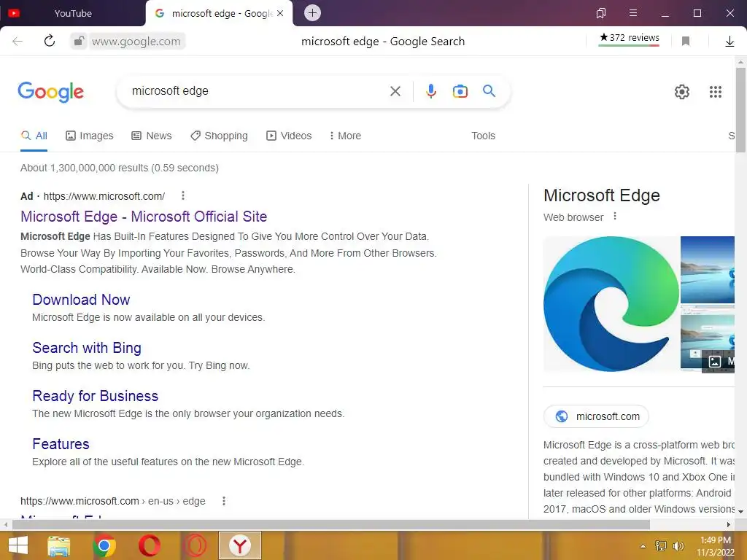This screenshot has height=560, width=747.
Task: Open the network tray icon
Action: [661, 546]
